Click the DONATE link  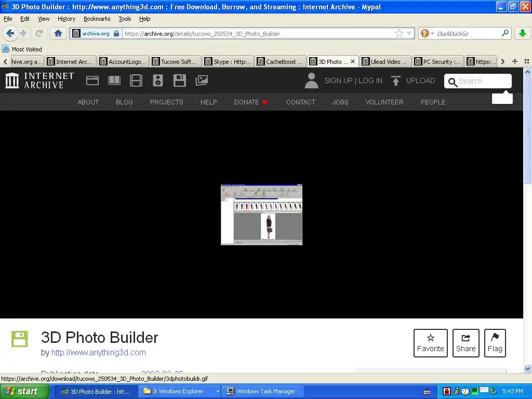coord(251,102)
